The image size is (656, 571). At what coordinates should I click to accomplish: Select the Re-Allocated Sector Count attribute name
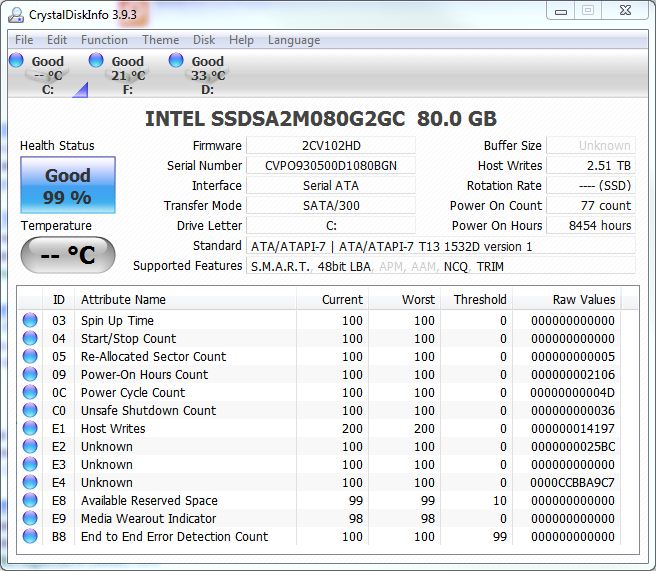[154, 356]
